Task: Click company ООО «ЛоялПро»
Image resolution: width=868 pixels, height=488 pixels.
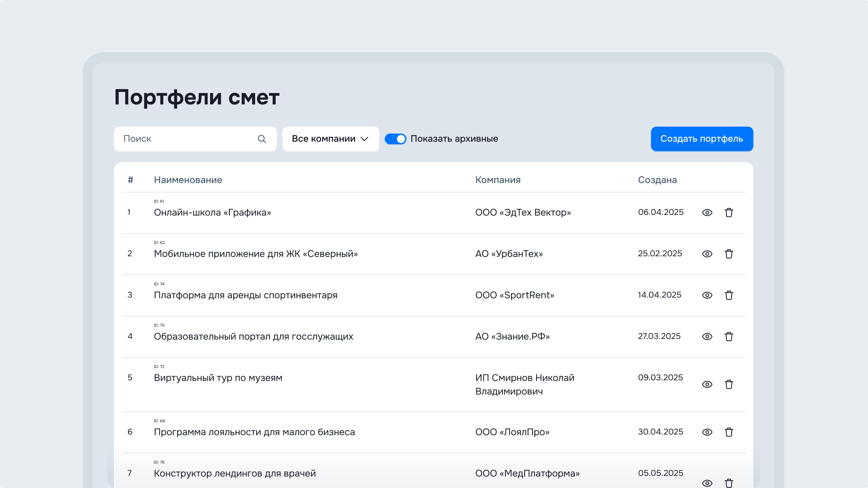Action: click(512, 432)
